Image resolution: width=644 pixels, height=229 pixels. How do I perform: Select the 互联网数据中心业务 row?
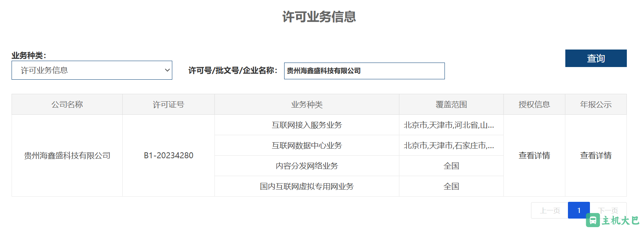307,146
